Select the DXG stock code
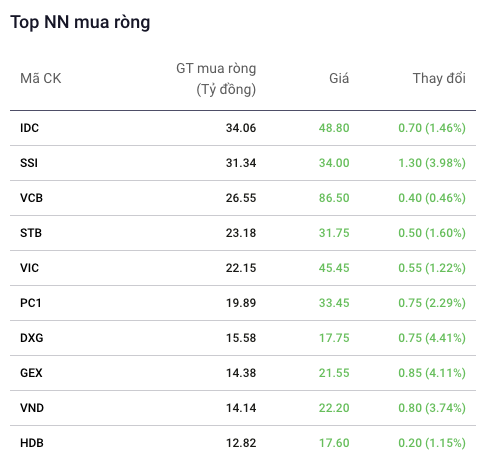 click(32, 338)
